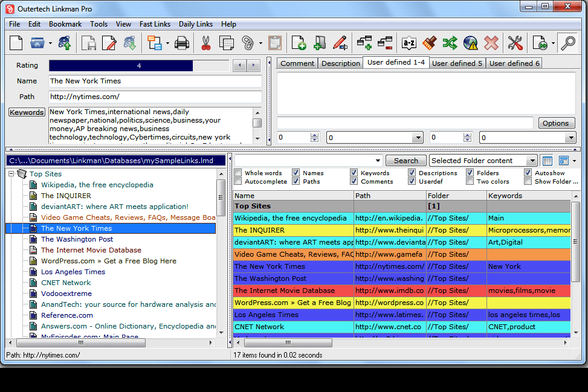This screenshot has width=588, height=392.
Task: Activate the magnifier search icon
Action: tap(567, 43)
